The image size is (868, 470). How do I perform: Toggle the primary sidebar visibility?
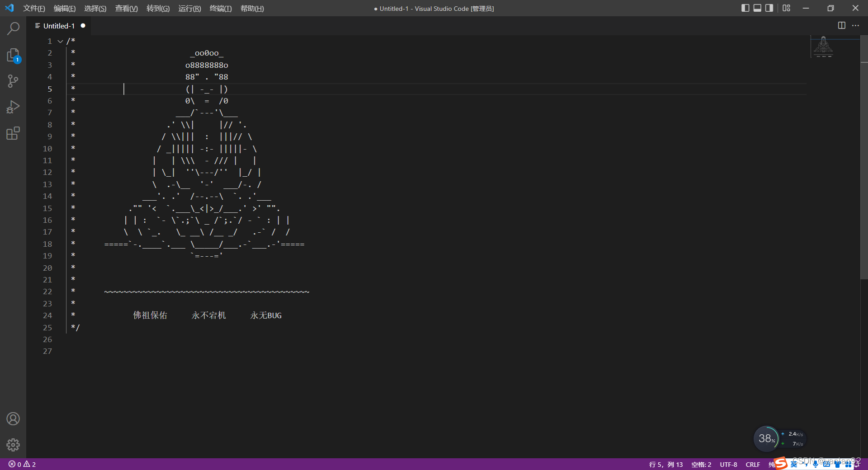[745, 8]
